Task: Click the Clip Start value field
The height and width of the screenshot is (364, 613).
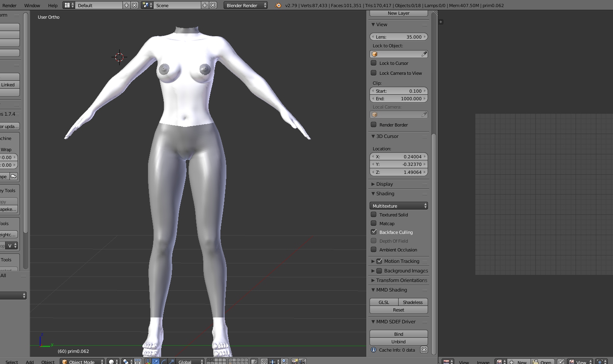Action: [399, 91]
